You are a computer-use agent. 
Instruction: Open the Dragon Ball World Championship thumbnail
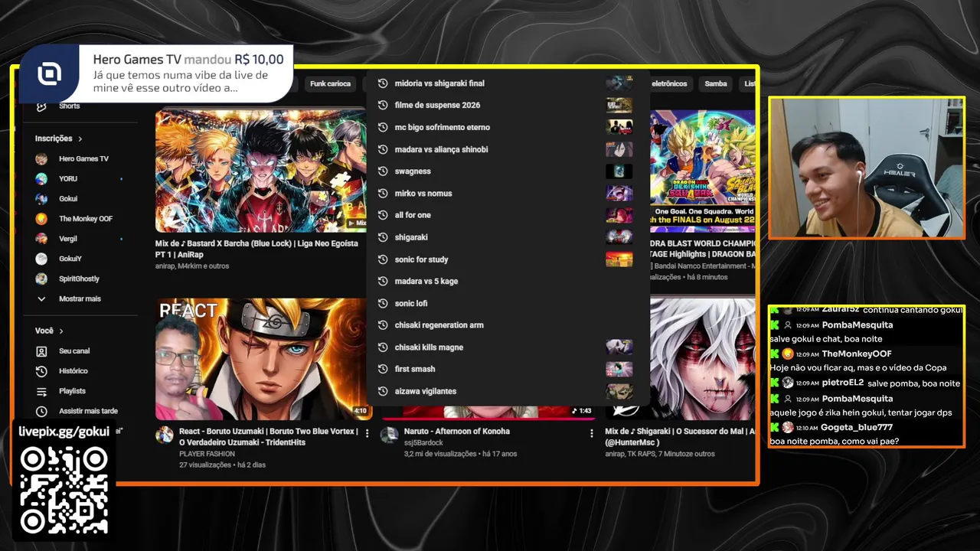(x=703, y=171)
